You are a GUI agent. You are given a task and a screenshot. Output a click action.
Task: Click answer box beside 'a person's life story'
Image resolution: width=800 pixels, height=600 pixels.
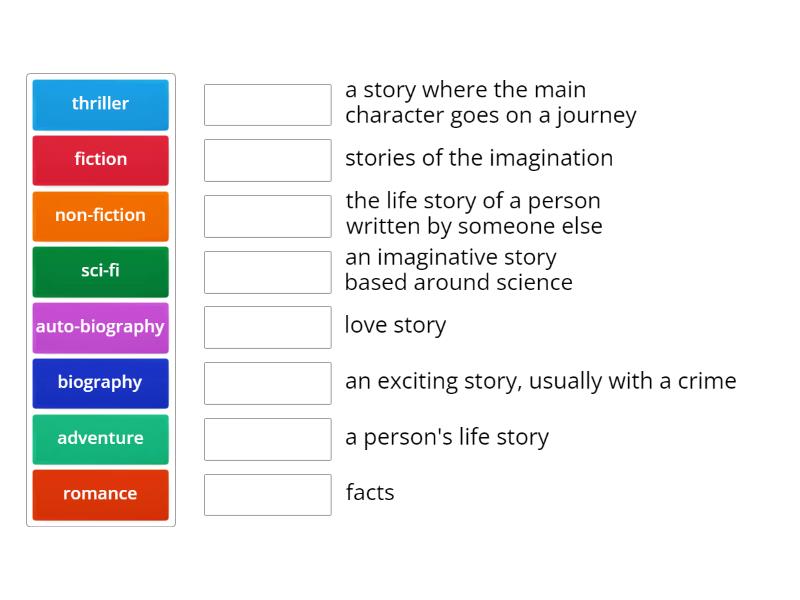tap(267, 439)
